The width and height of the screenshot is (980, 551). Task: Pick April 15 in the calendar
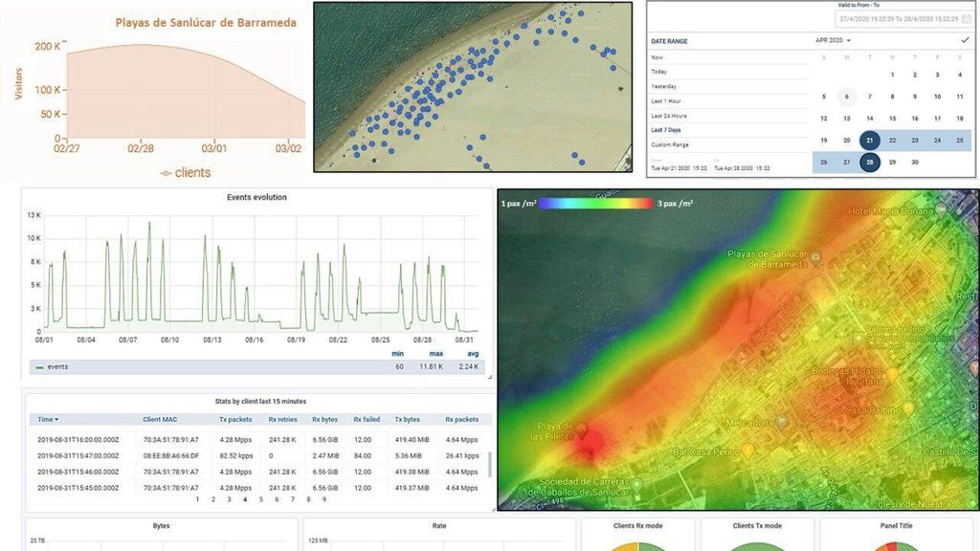click(893, 119)
